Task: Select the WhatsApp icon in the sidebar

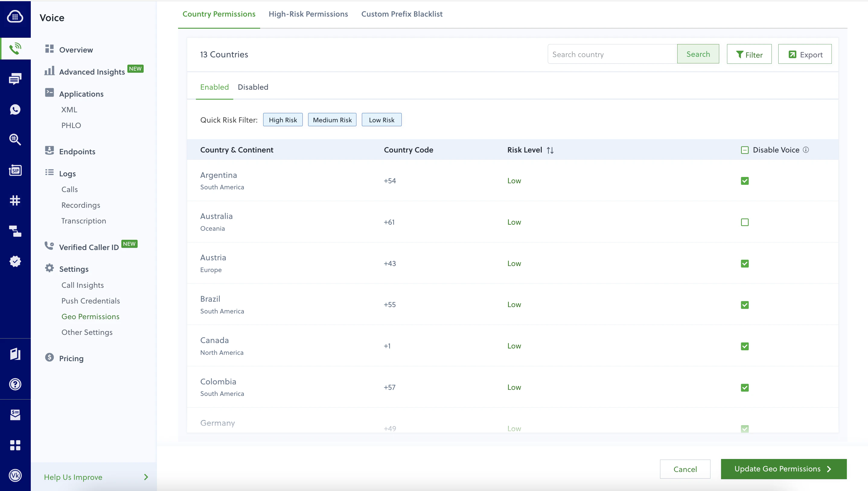Action: pyautogui.click(x=15, y=109)
